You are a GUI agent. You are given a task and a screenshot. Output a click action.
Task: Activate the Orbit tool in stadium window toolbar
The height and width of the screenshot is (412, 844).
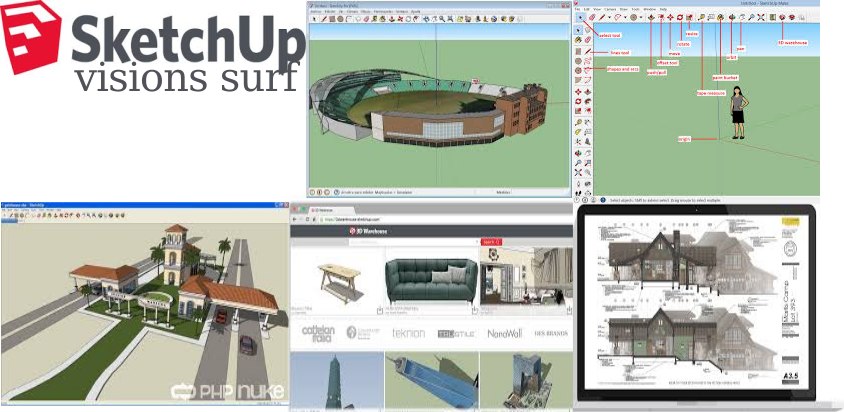click(426, 19)
